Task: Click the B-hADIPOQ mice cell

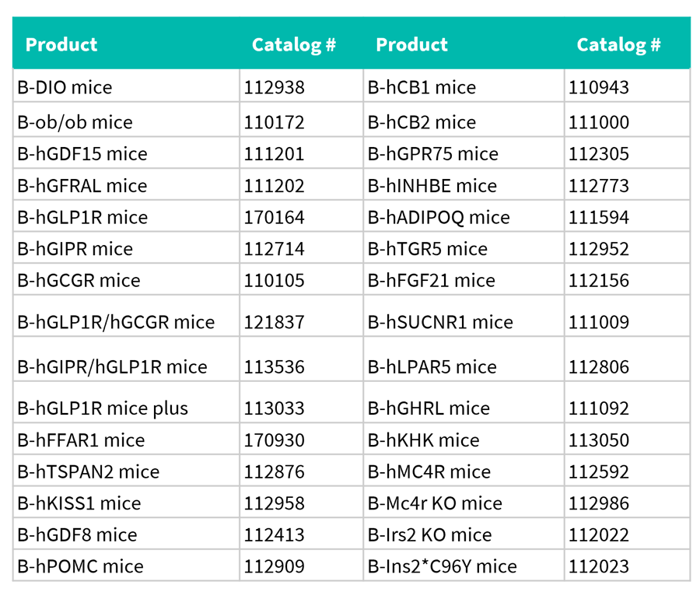Action: click(x=464, y=216)
